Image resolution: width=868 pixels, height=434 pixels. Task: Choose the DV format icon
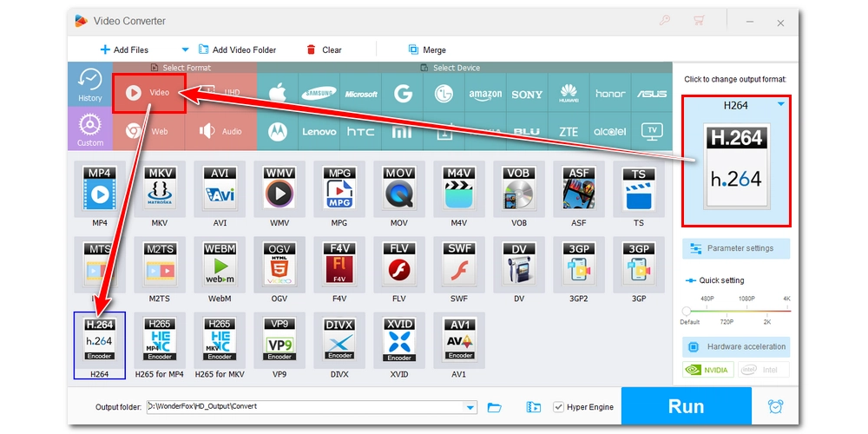[518, 265]
